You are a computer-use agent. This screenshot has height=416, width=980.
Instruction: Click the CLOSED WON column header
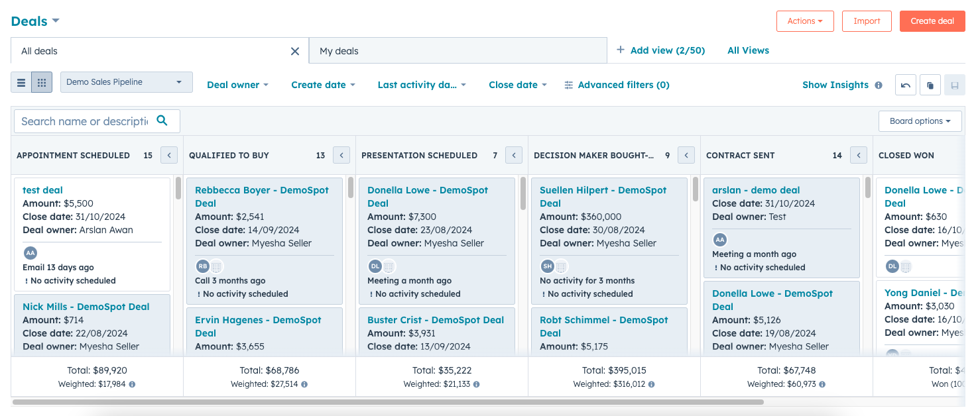click(x=906, y=155)
